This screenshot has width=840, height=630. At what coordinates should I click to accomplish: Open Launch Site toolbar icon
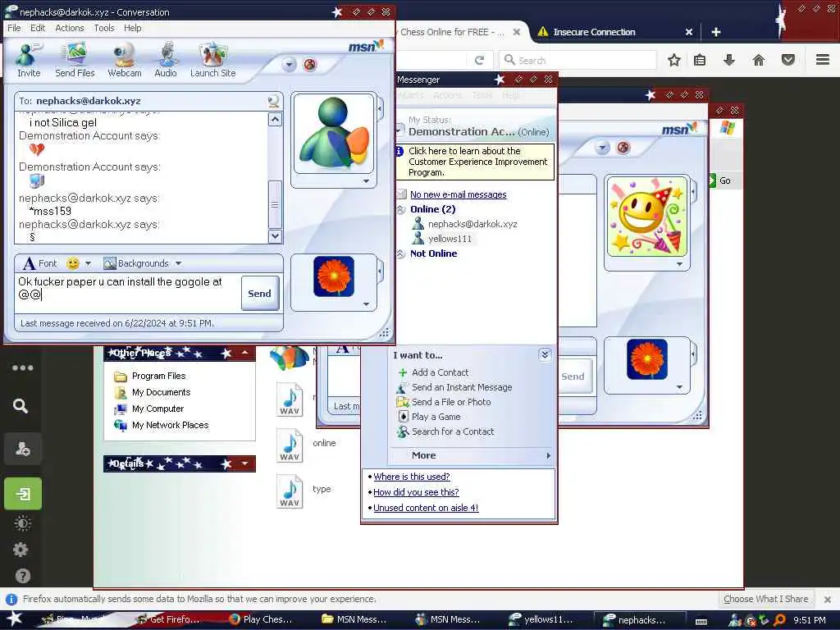pos(212,60)
